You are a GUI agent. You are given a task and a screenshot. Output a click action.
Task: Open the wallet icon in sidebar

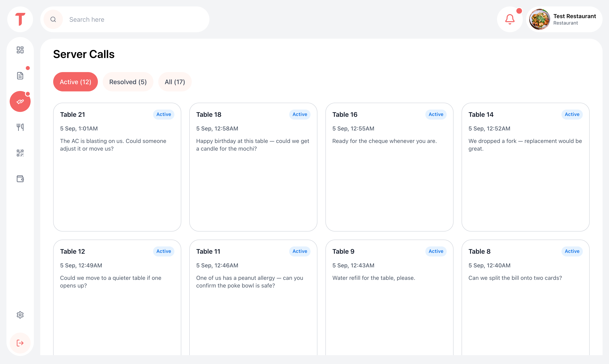pos(20,179)
